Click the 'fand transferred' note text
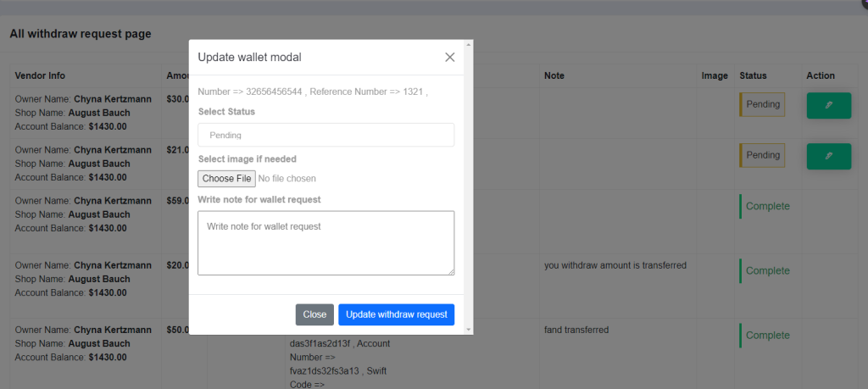 [576, 330]
